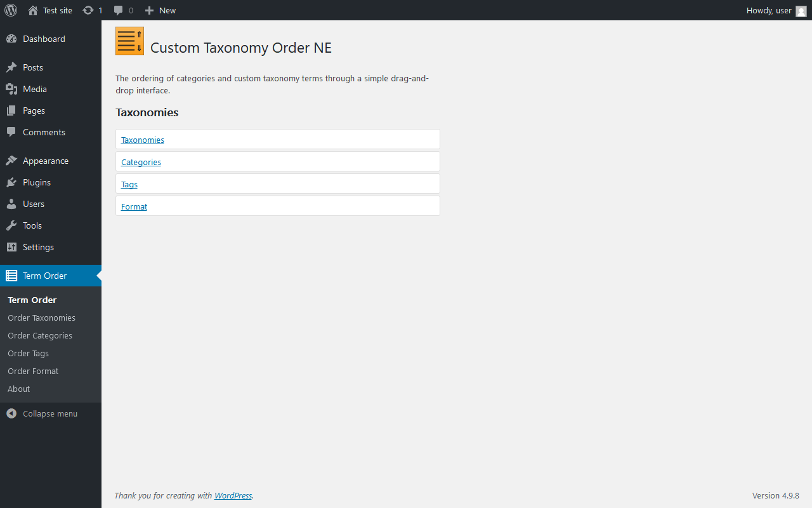
Task: Click the Version 4.9.8 footer text
Action: coord(776,495)
